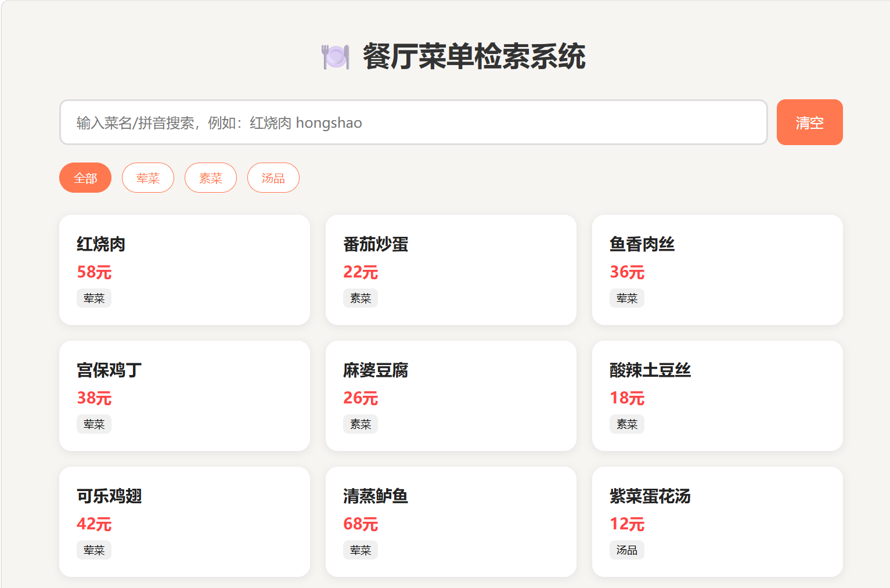Select the 番茄炒蛋 dish name
890x588 pixels.
(376, 244)
